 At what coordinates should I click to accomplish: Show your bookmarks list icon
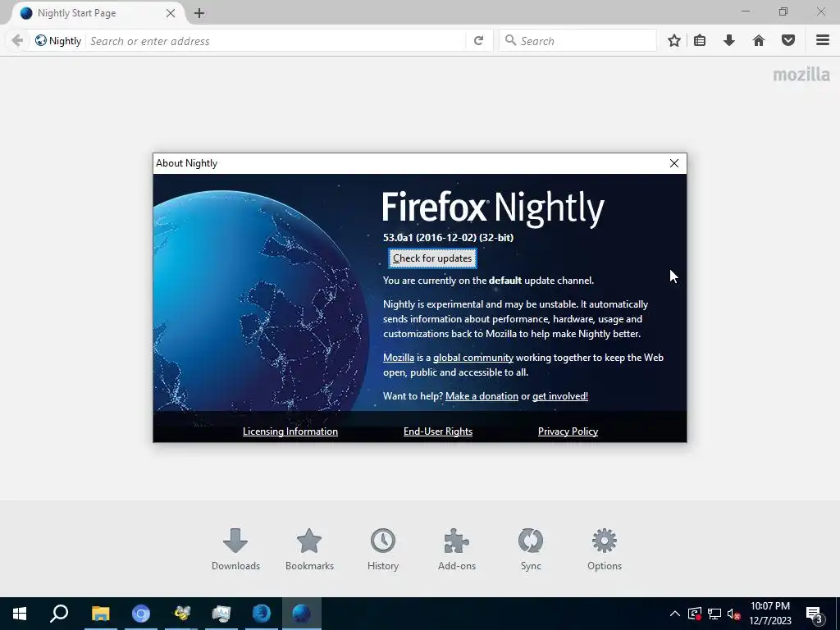tap(700, 40)
